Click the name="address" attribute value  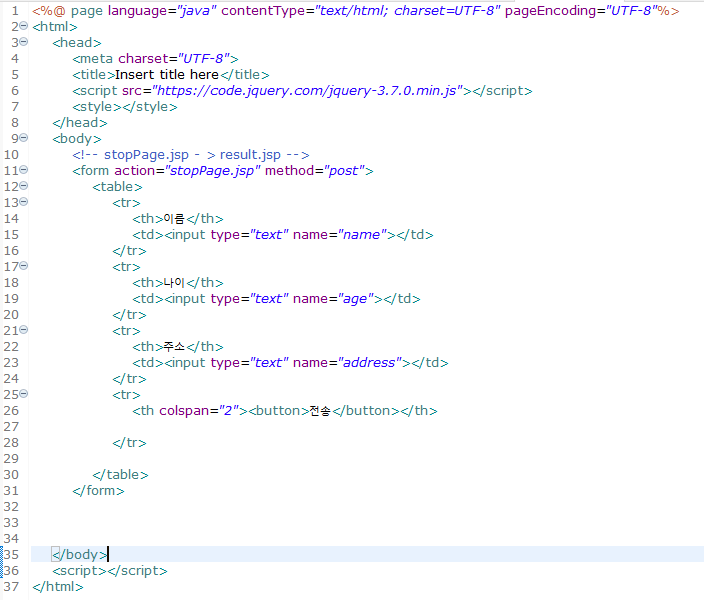click(x=370, y=363)
